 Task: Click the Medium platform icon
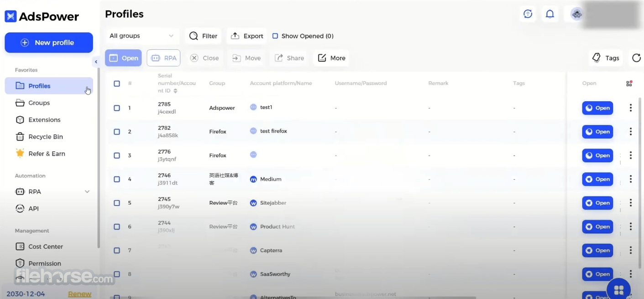click(x=253, y=179)
